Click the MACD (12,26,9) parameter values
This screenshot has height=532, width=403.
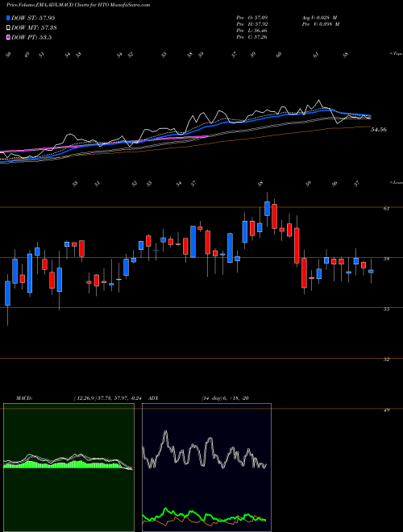(110, 398)
